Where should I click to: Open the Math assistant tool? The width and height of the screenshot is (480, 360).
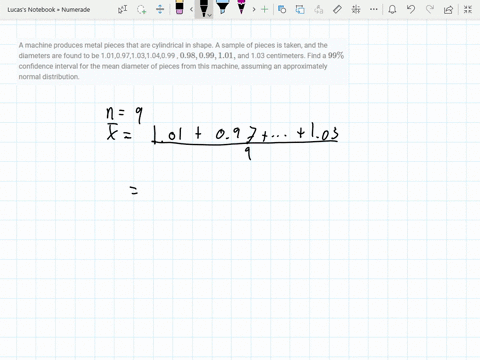coord(356,9)
